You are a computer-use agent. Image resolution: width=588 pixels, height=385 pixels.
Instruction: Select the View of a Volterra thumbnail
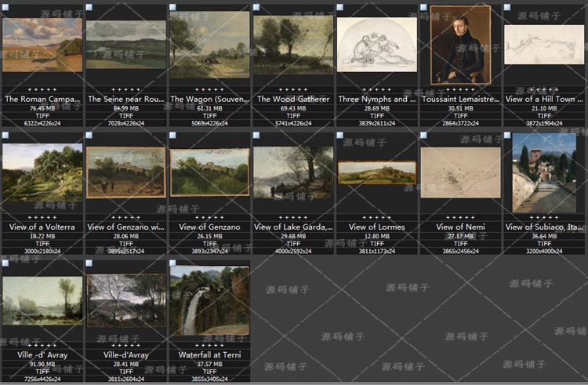tap(42, 173)
